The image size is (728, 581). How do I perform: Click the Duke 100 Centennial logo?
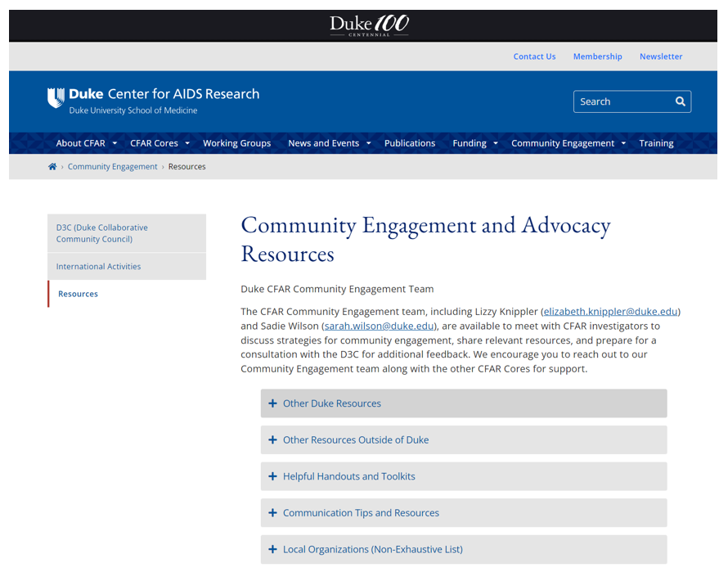pyautogui.click(x=369, y=25)
